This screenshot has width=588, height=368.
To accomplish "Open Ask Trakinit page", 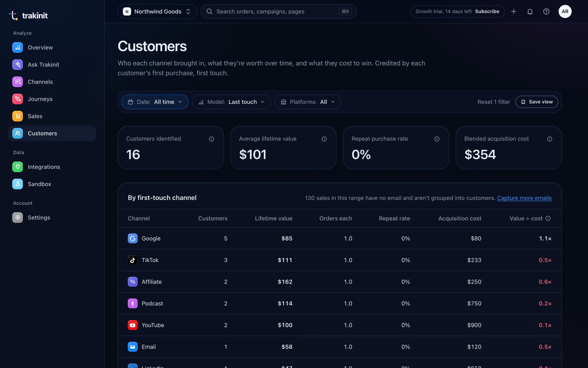I will (52, 64).
